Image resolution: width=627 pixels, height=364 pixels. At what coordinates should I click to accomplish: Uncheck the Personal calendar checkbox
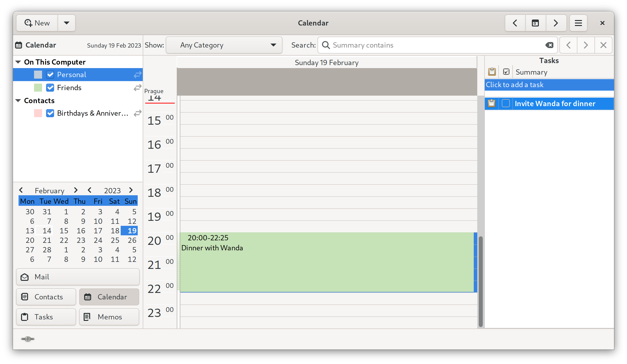(x=50, y=75)
